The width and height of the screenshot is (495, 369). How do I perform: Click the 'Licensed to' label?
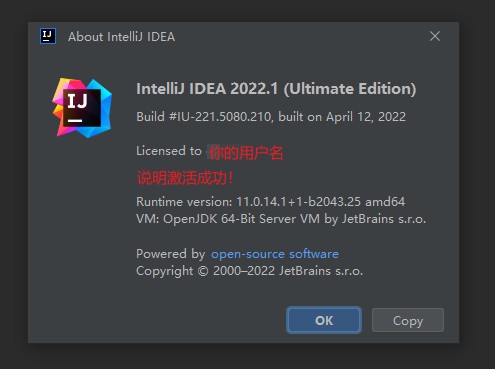pos(169,151)
